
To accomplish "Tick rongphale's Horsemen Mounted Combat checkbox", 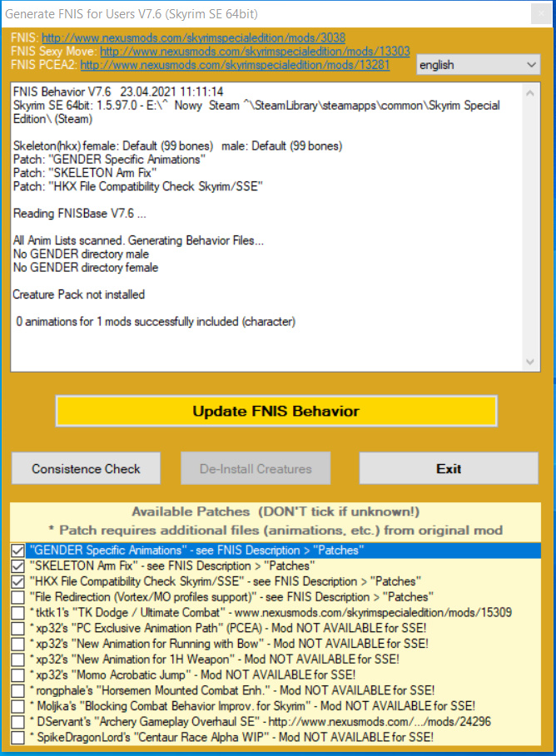I will [17, 690].
